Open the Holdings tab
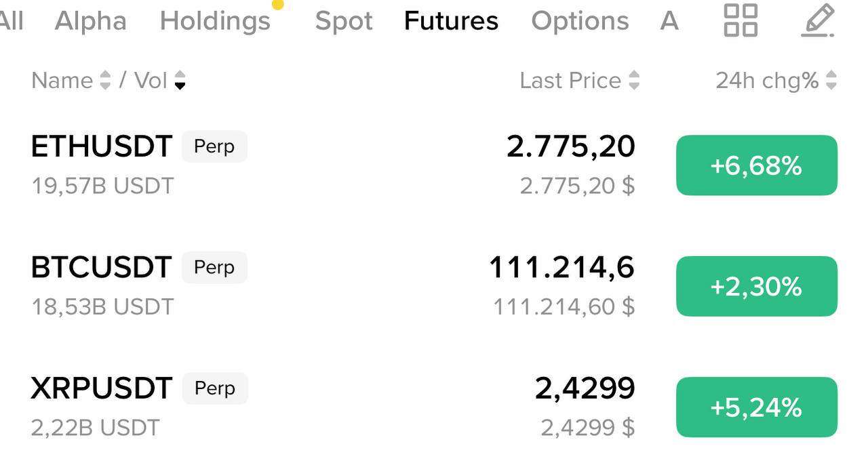868x465 pixels. [215, 21]
